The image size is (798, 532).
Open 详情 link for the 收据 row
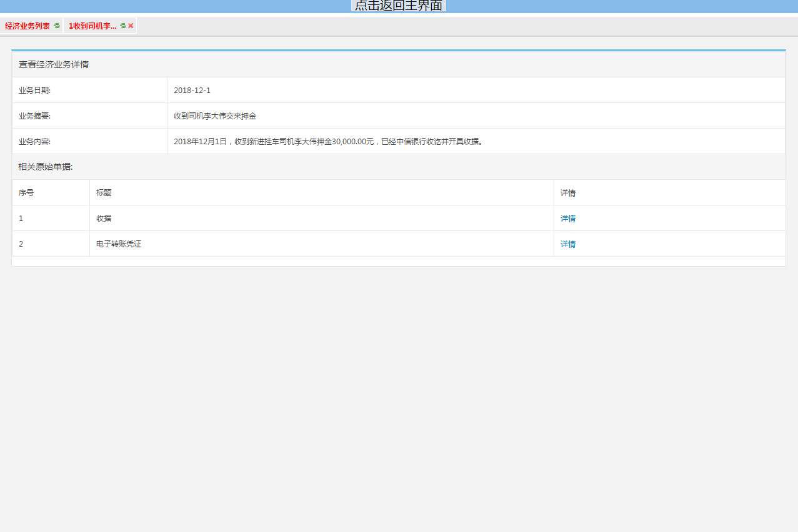click(x=568, y=219)
